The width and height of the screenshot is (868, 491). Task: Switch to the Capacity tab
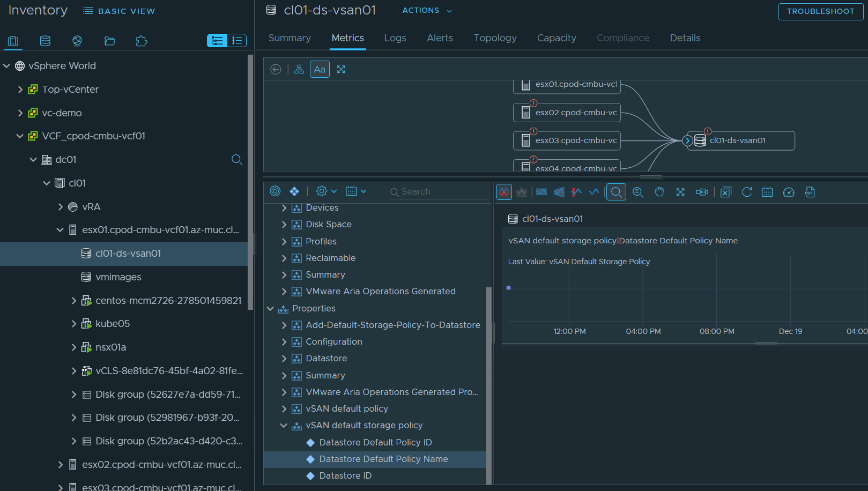(556, 38)
